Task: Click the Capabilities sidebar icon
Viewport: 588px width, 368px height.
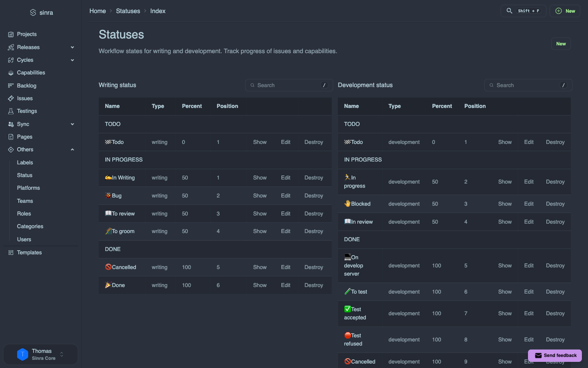Action: 11,73
